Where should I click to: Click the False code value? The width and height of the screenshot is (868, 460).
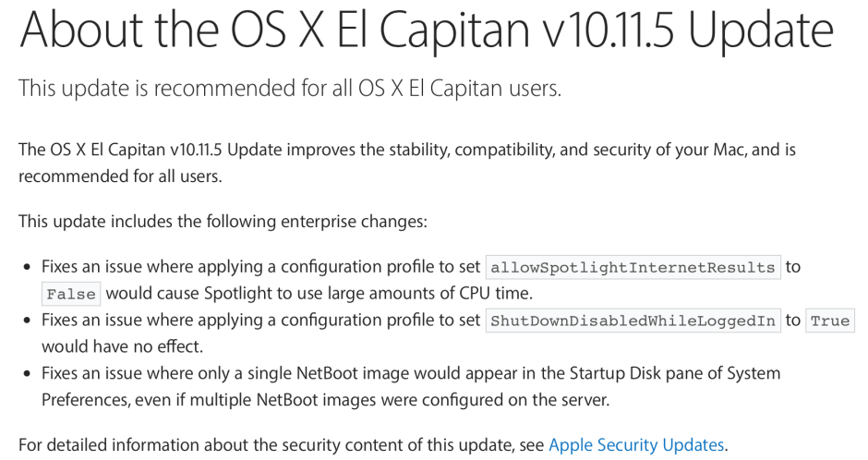click(71, 294)
